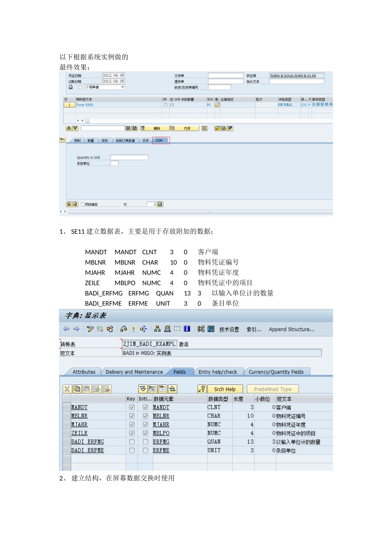Toggle Key checkbox for MJAHR row
Viewport: 392px width, 555px height.
click(x=132, y=425)
